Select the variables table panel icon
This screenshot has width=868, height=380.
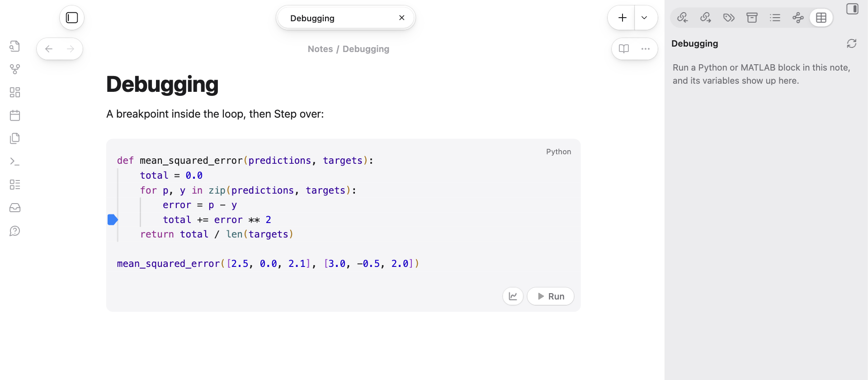tap(821, 18)
